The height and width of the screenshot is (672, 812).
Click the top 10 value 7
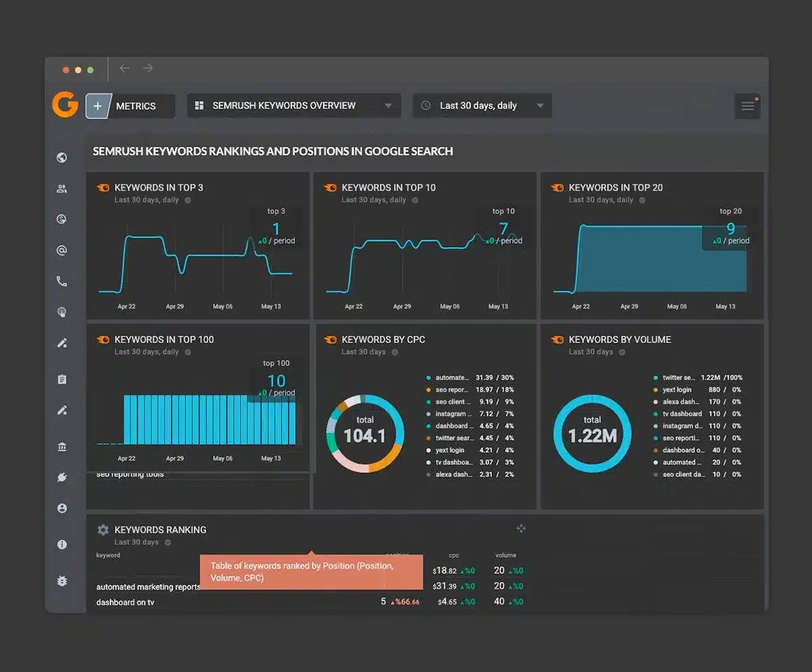(503, 228)
